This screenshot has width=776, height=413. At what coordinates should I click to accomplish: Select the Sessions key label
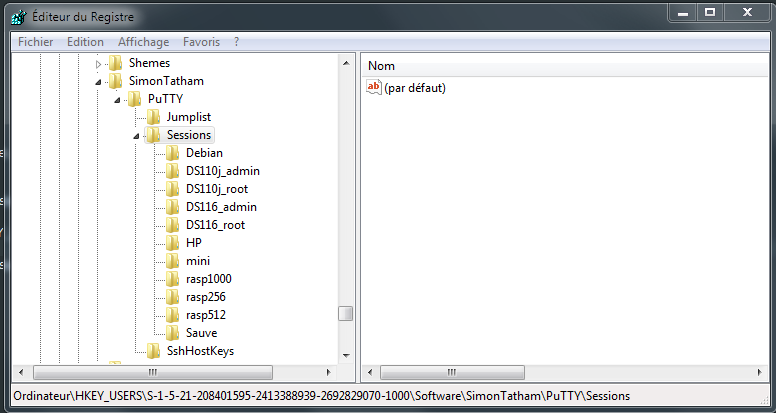point(189,135)
